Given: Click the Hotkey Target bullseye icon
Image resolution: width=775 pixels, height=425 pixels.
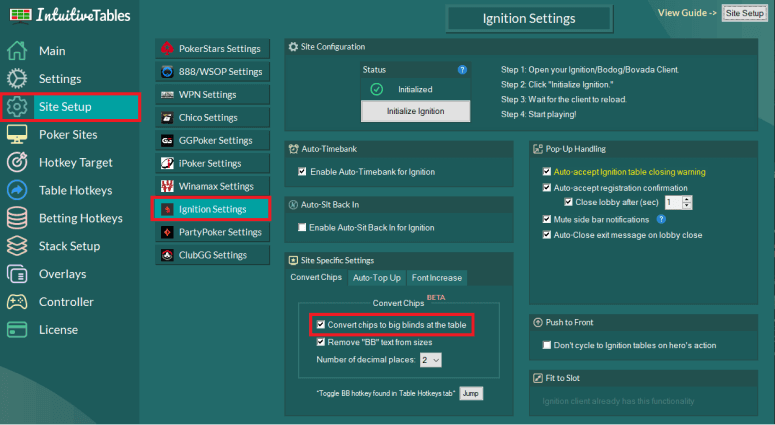Looking at the screenshot, I should point(17,162).
